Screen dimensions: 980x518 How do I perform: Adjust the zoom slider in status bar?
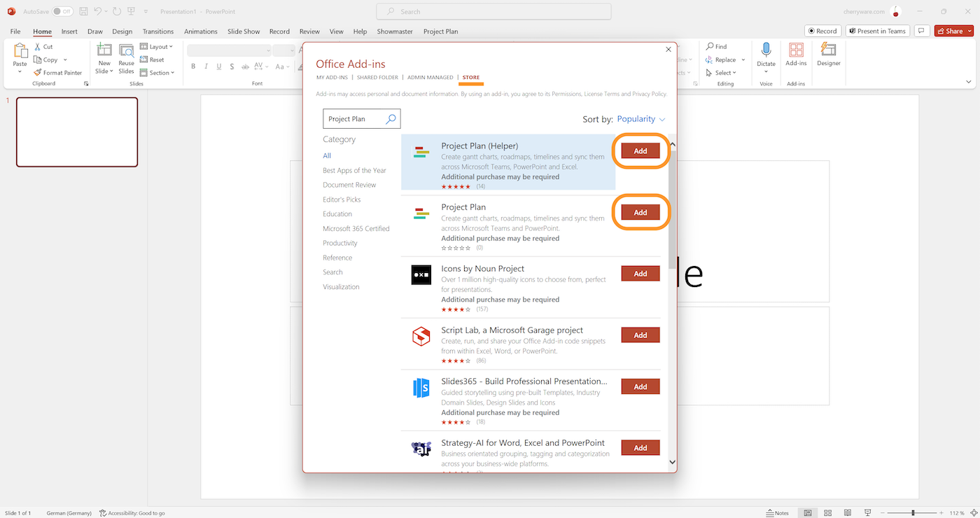coord(913,512)
